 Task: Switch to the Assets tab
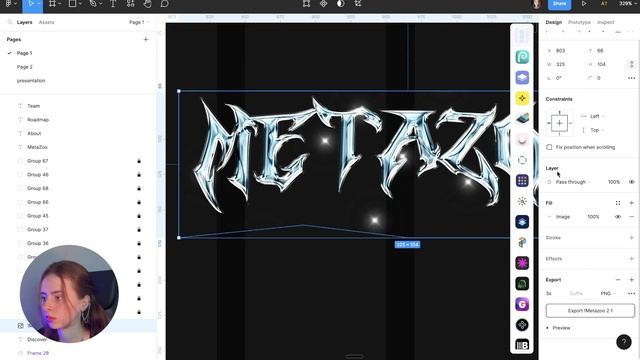point(46,22)
